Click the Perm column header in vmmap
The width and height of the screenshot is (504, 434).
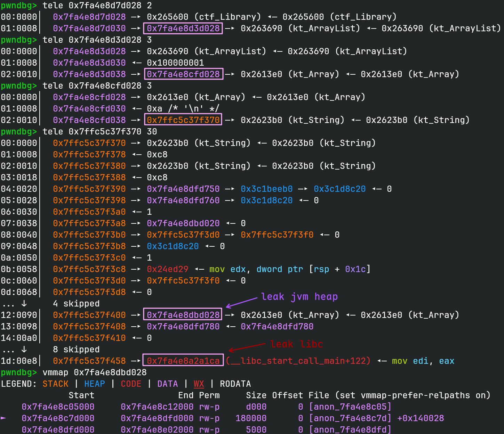click(x=209, y=395)
